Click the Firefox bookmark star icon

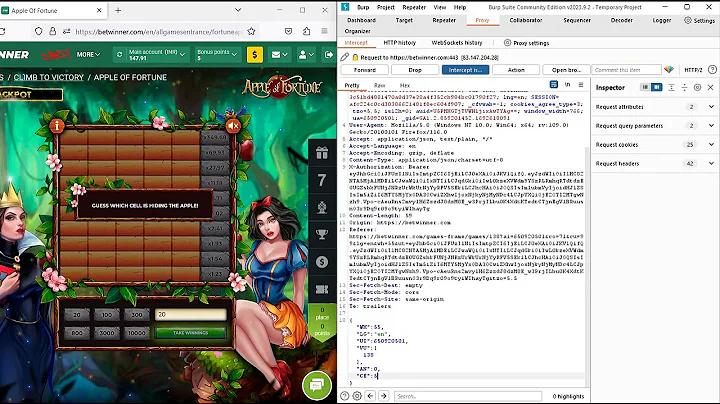[251, 31]
